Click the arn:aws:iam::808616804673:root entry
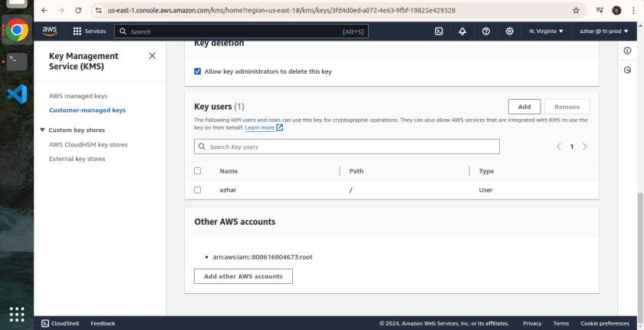This screenshot has width=644, height=330. pyautogui.click(x=262, y=257)
